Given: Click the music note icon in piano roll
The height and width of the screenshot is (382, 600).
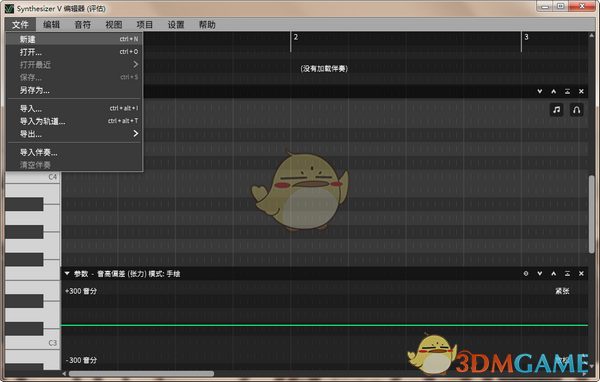Looking at the screenshot, I should [x=556, y=110].
